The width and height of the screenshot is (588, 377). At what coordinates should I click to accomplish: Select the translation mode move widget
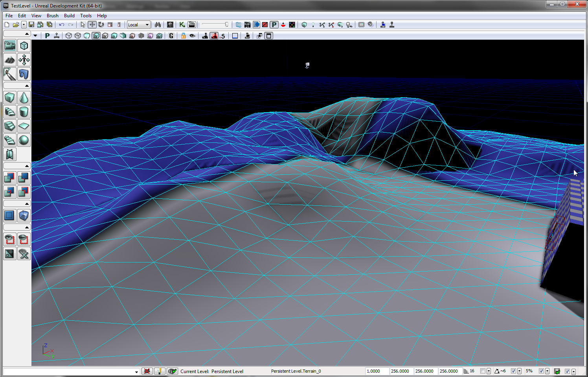tap(92, 24)
